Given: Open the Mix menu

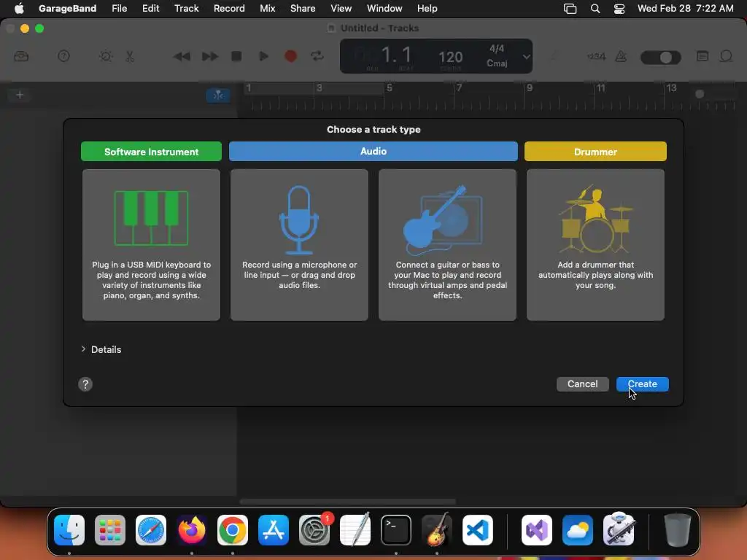Looking at the screenshot, I should tap(267, 8).
